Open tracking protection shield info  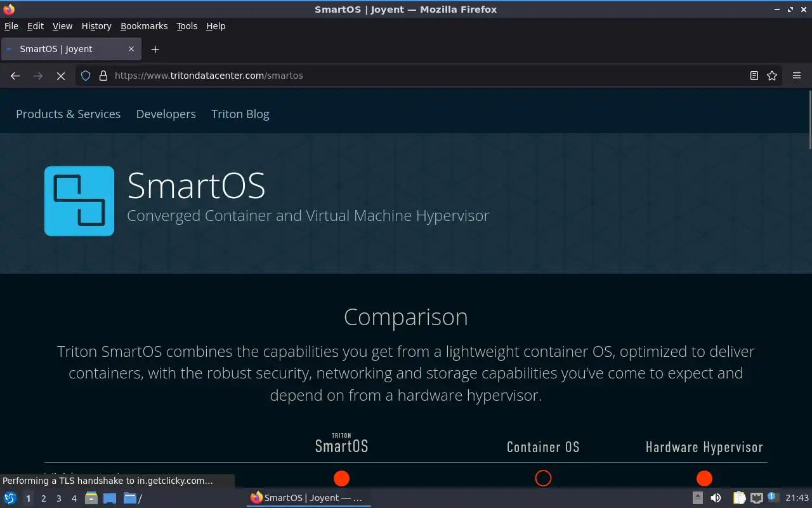click(x=86, y=76)
